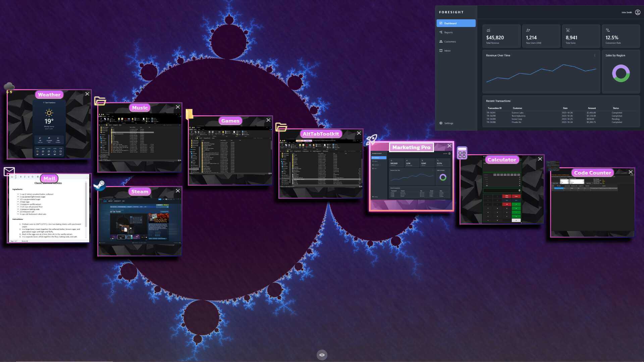Open the Customers section in Foresight
The width and height of the screenshot is (644, 362).
point(449,41)
